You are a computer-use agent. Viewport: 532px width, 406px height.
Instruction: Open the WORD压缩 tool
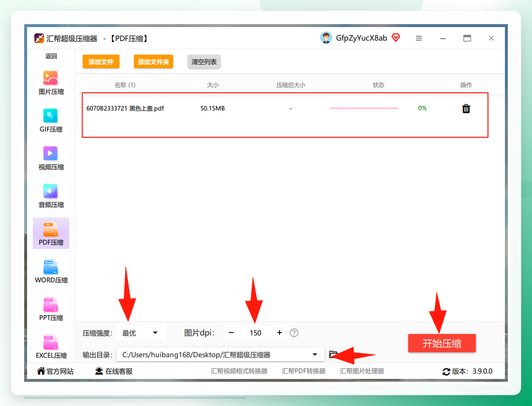(x=51, y=271)
